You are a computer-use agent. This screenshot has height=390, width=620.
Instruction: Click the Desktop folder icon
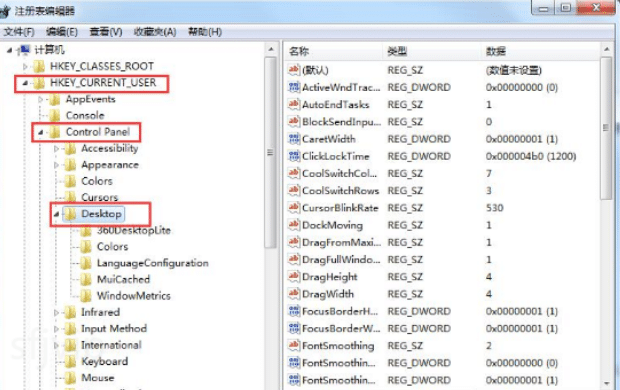pos(70,214)
